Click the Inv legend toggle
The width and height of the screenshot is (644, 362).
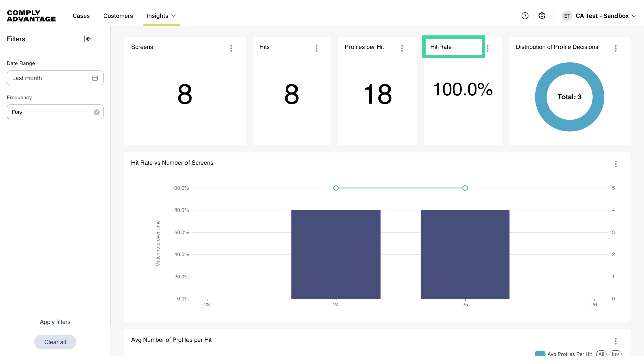615,354
